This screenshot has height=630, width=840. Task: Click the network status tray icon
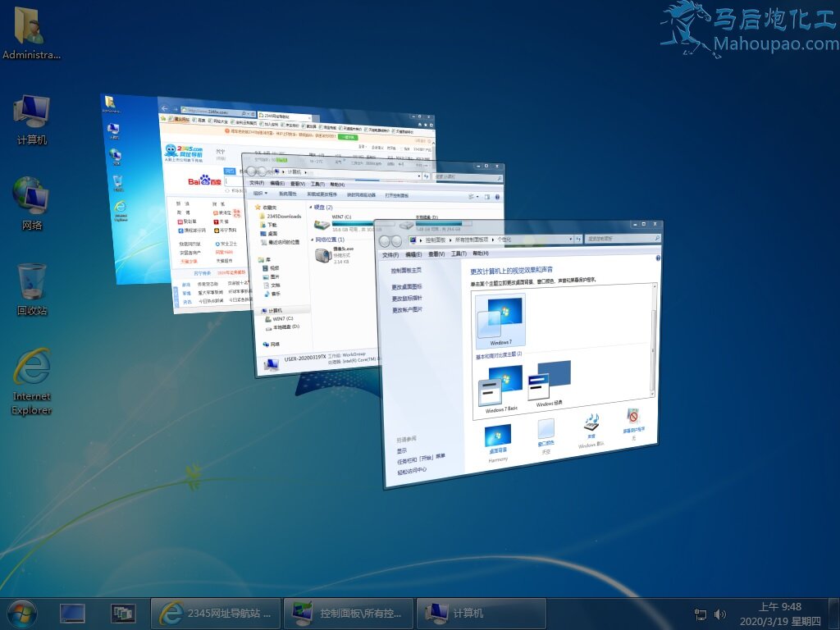[x=701, y=614]
